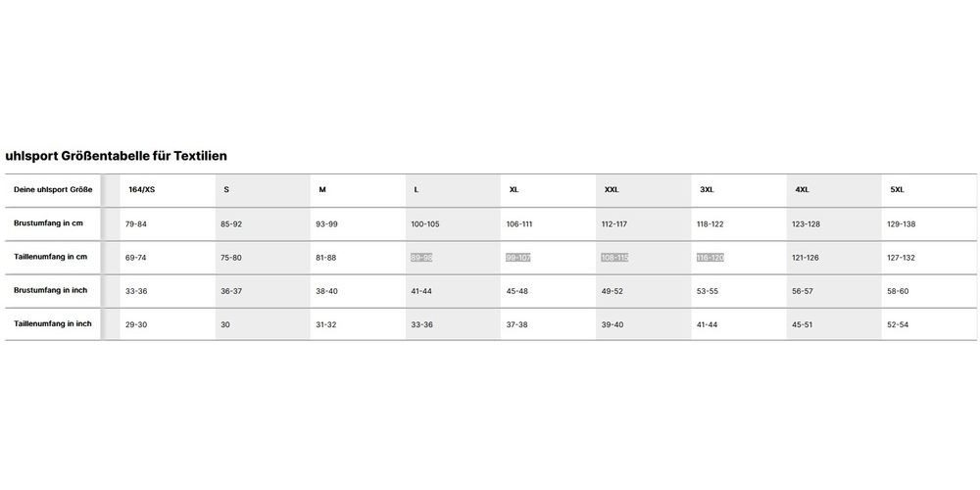Select the chest value 85-92 for S
This screenshot has height=490, width=980.
tap(231, 223)
